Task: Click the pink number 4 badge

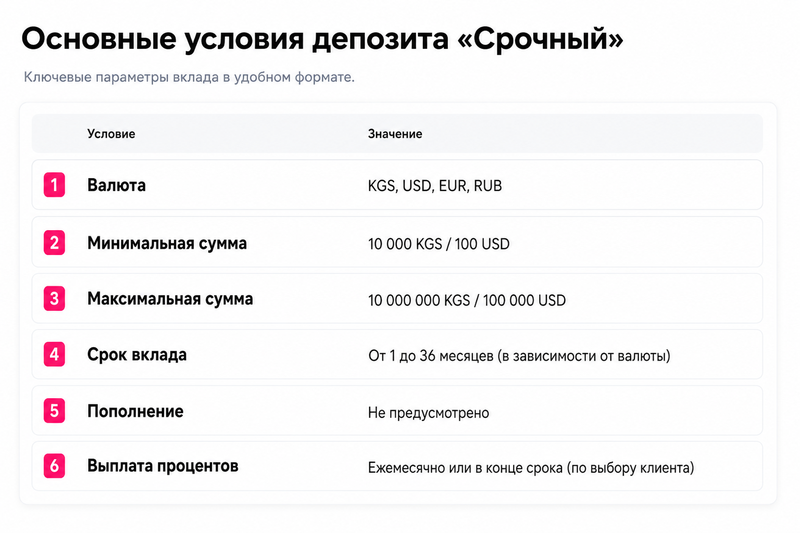Action: [x=54, y=354]
